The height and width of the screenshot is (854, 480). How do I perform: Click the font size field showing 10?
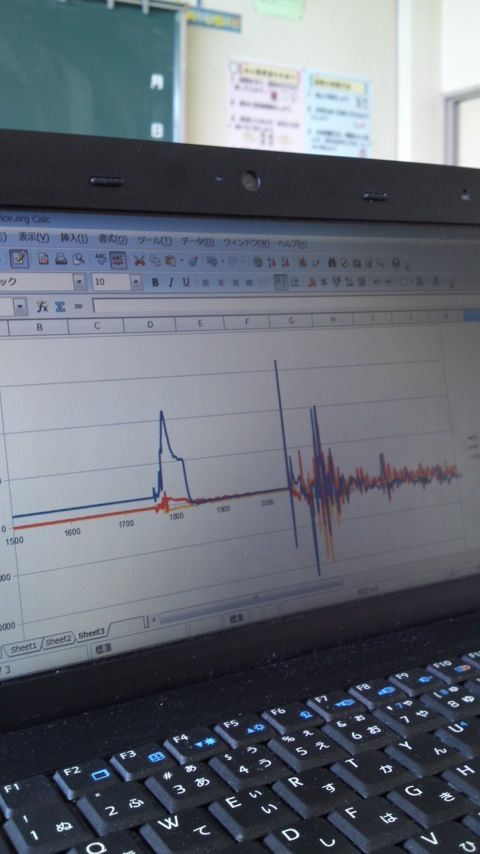tap(111, 282)
